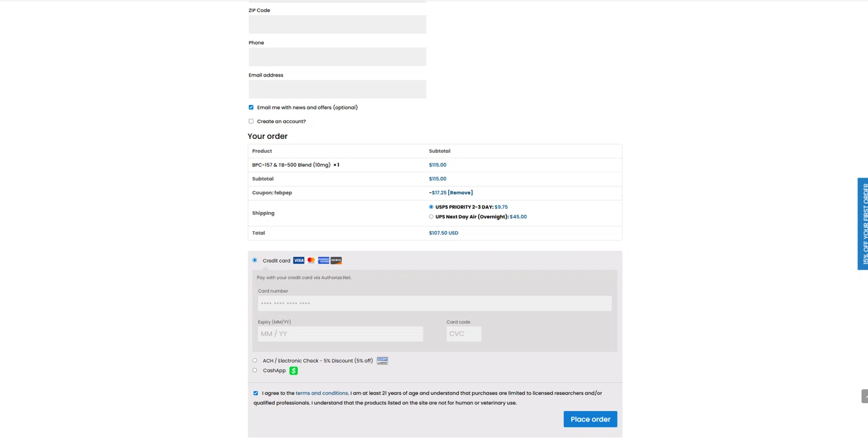Uncheck Email me with news and offers
Image resolution: width=868 pixels, height=442 pixels.
(x=251, y=107)
